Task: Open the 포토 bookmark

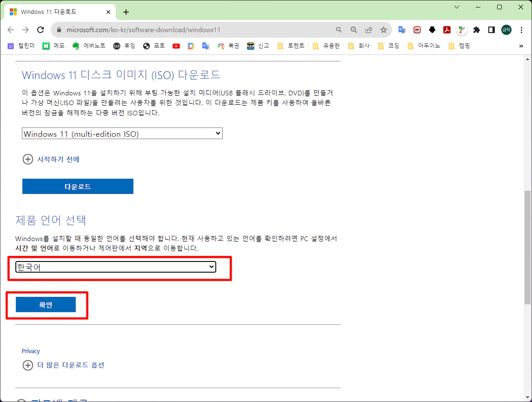Action: coord(154,46)
